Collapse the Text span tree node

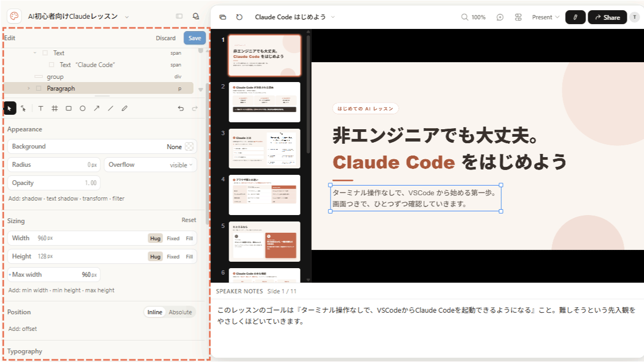pyautogui.click(x=35, y=53)
